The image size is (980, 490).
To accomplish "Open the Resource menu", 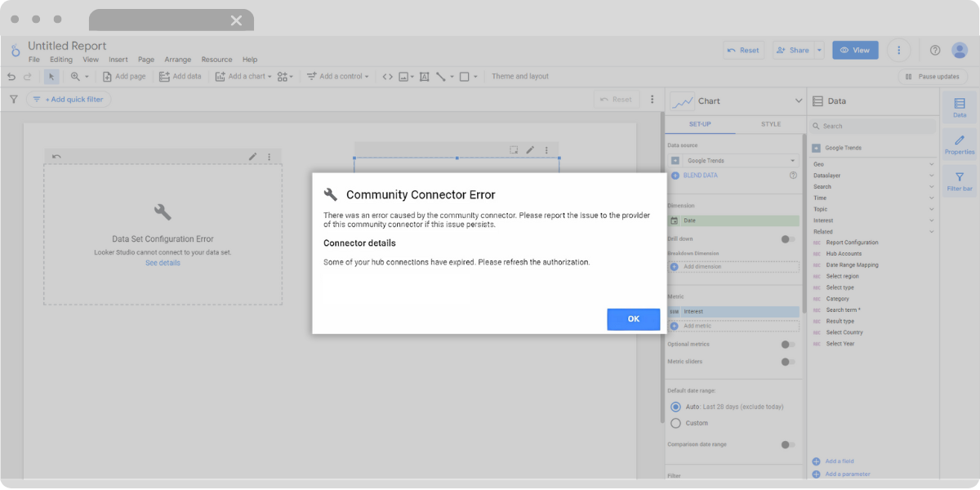I will pyautogui.click(x=216, y=59).
